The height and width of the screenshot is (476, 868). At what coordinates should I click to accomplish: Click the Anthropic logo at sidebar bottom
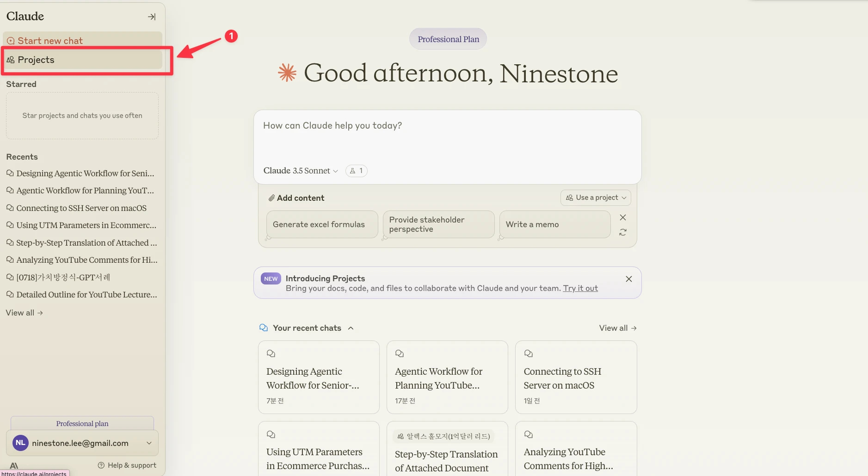[x=14, y=465]
